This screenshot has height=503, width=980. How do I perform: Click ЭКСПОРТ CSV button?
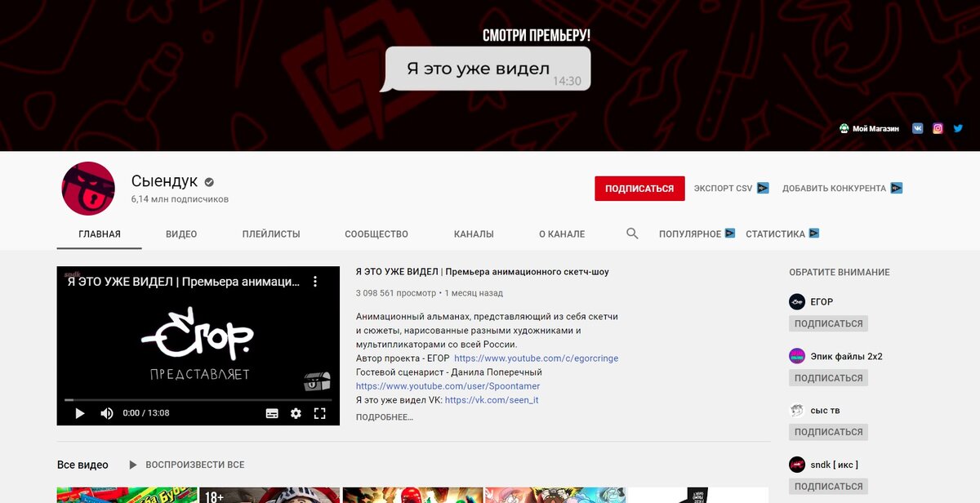click(x=731, y=188)
